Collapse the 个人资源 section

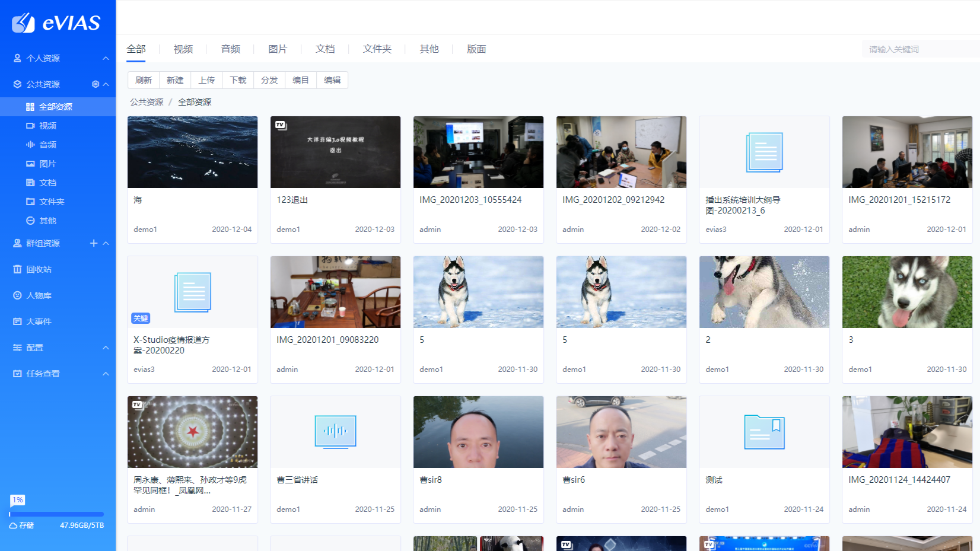click(106, 58)
